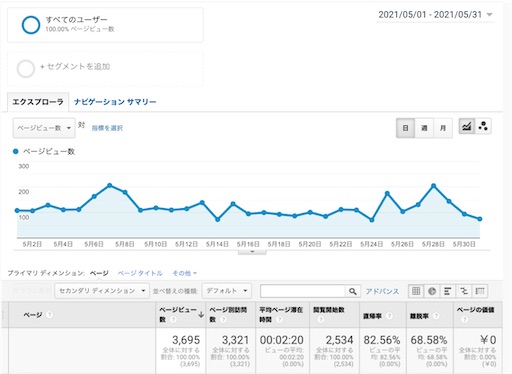This screenshot has width=512, height=374.
Task: Select the 週 (week) graph interval
Action: point(424,128)
